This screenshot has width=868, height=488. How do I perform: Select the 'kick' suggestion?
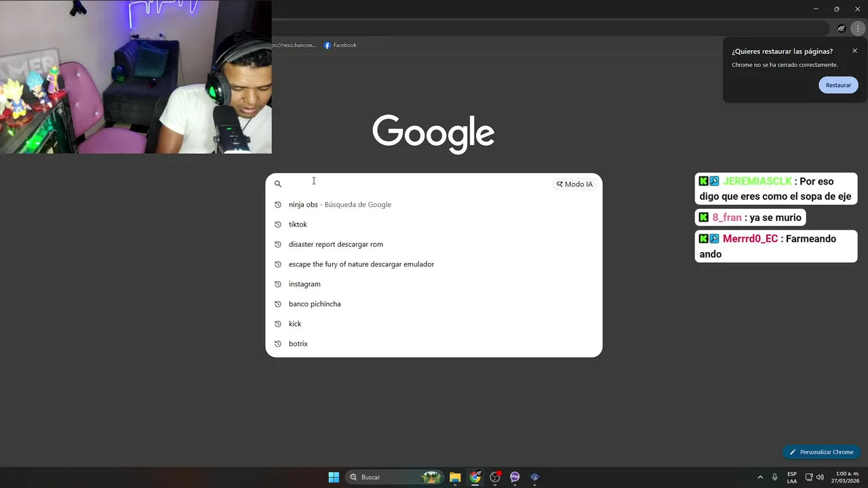(x=434, y=324)
